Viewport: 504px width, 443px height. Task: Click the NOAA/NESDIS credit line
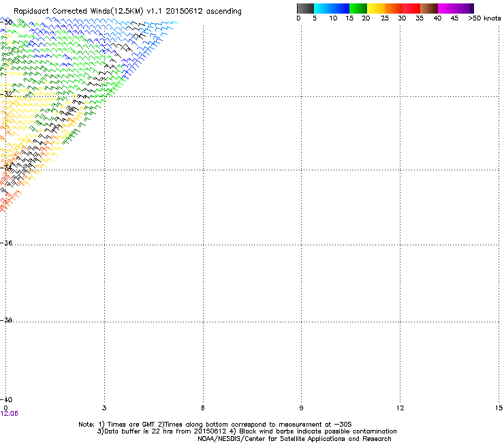click(294, 439)
